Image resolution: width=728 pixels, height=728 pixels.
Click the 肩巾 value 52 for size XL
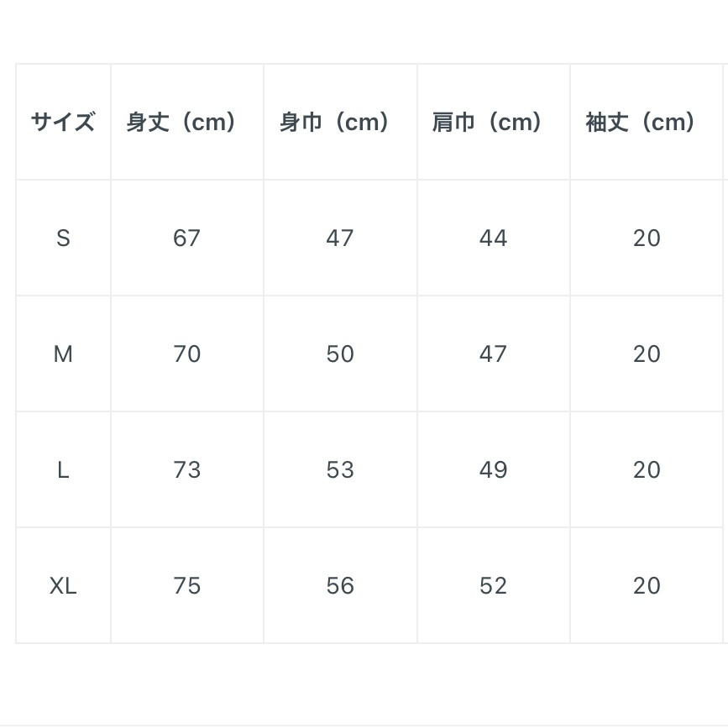tap(493, 586)
